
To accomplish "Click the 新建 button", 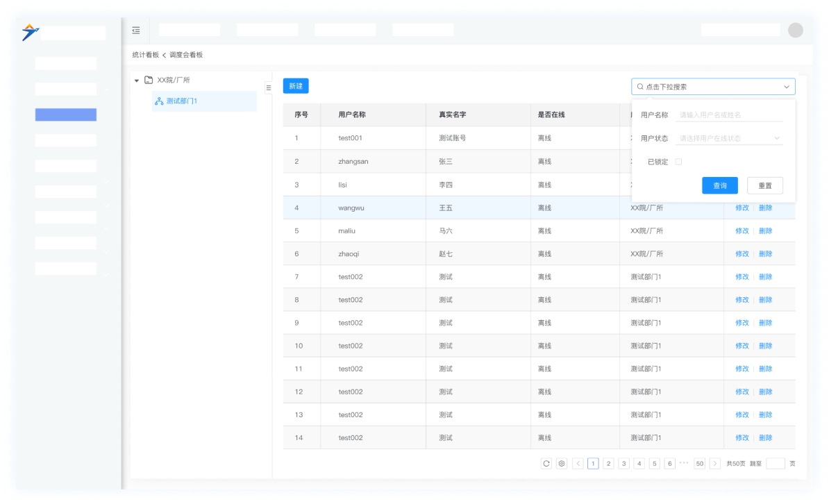I will [x=296, y=86].
